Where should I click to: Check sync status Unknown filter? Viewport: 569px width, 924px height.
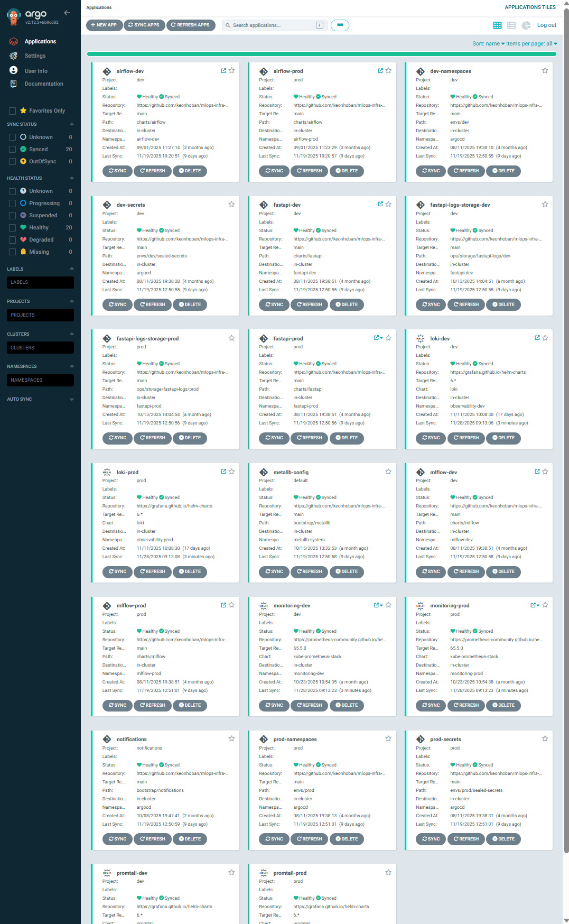point(12,137)
